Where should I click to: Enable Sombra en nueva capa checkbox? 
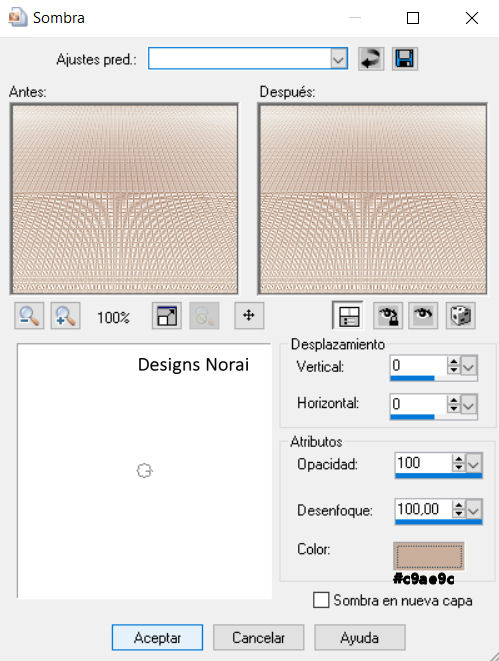[x=321, y=600]
